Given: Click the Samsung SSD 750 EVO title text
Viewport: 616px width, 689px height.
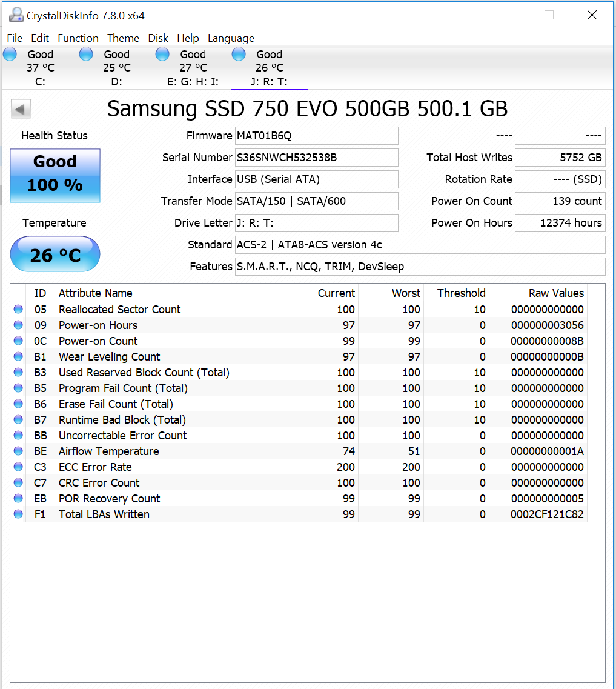Looking at the screenshot, I should 307,108.
